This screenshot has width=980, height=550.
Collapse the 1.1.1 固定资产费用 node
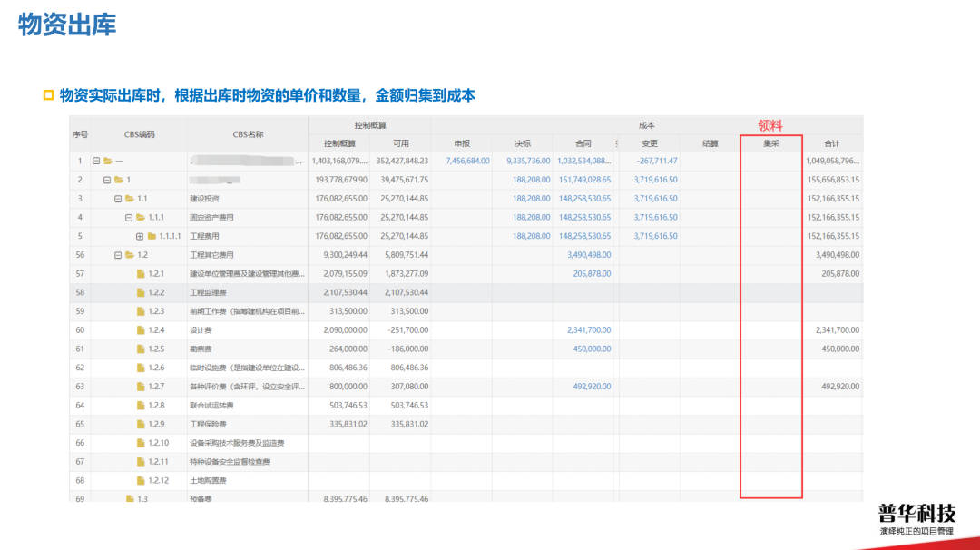click(x=129, y=218)
